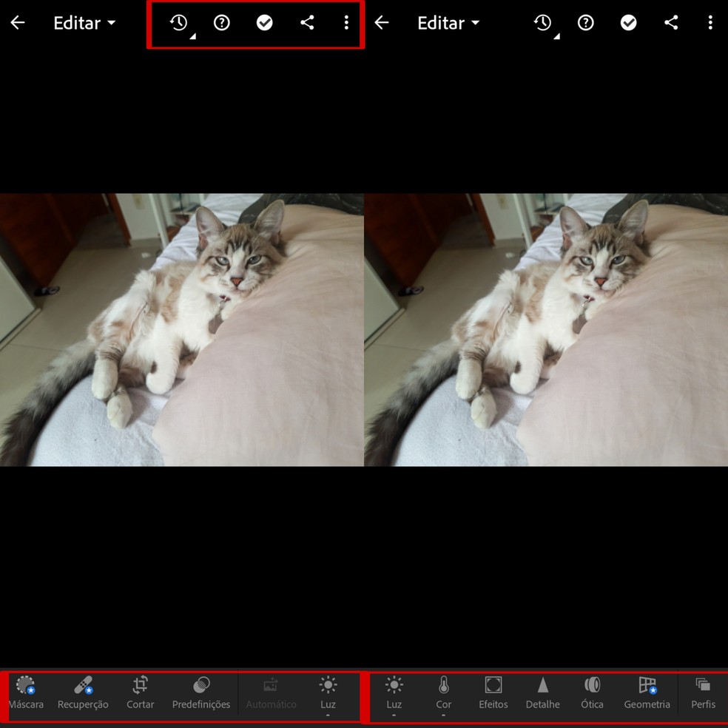Open the Perfis profiles panel

tap(703, 692)
